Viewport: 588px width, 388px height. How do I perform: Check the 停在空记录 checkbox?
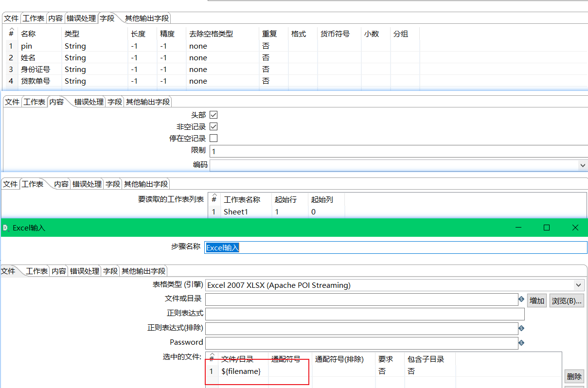(x=214, y=138)
